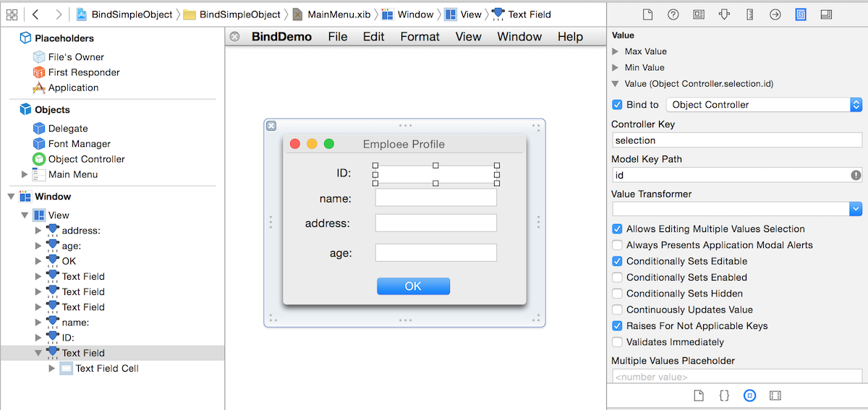The width and height of the screenshot is (868, 410).
Task: Toggle Allows Editing Multiple Values Selection
Action: (x=617, y=229)
